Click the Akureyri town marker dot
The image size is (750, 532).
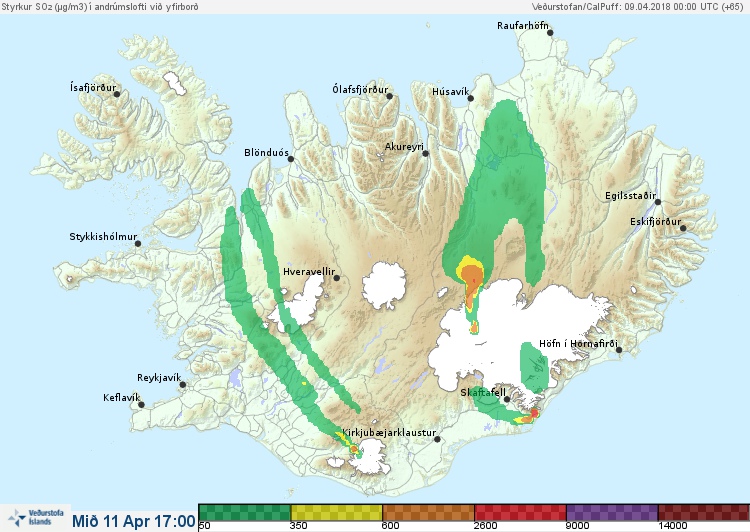pyautogui.click(x=426, y=154)
